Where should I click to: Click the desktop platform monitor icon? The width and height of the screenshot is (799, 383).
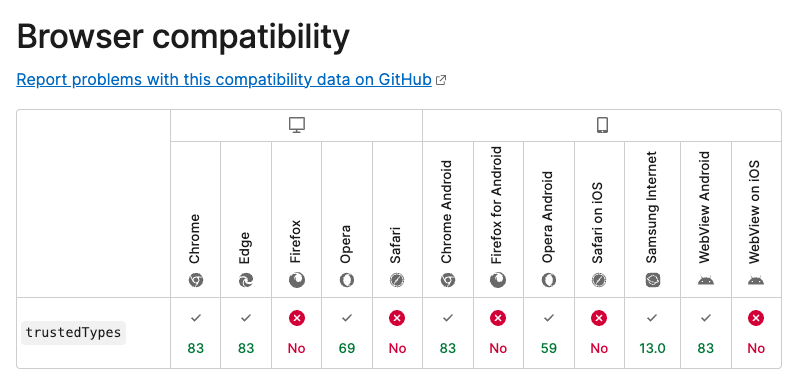(297, 125)
